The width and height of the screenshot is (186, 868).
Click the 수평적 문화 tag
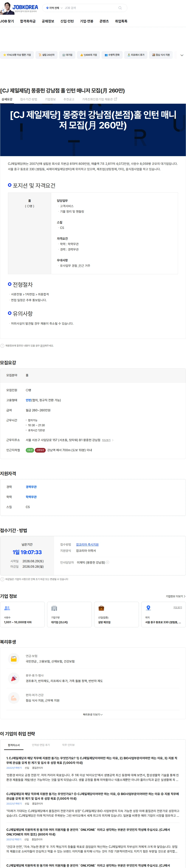click(x=112, y=55)
